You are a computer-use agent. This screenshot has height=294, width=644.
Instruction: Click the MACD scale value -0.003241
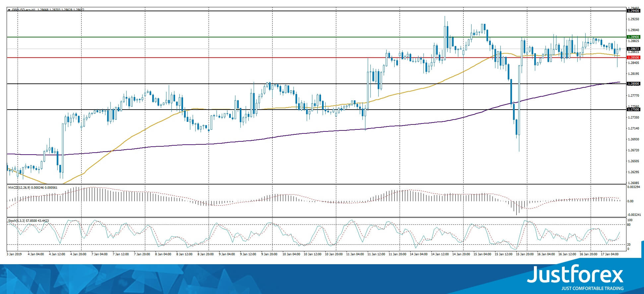[634, 215]
